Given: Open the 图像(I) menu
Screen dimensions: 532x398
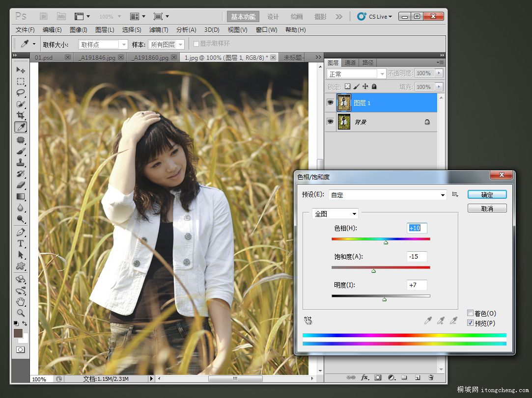Looking at the screenshot, I should click(x=79, y=30).
